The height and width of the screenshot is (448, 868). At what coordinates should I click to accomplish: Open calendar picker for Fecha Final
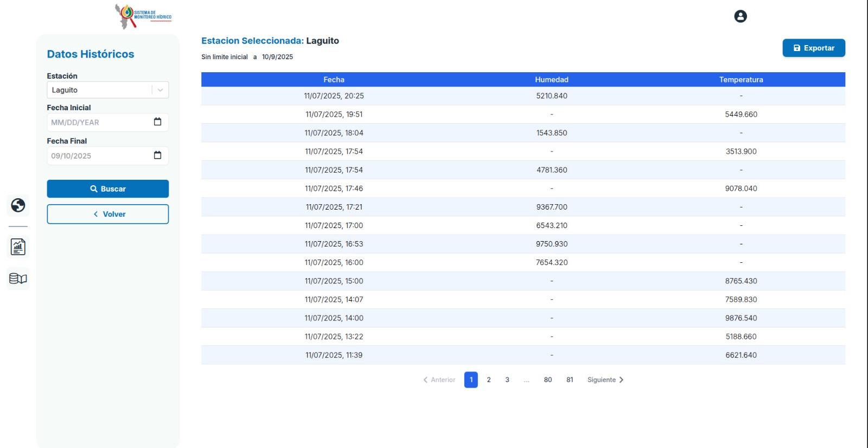(x=157, y=156)
